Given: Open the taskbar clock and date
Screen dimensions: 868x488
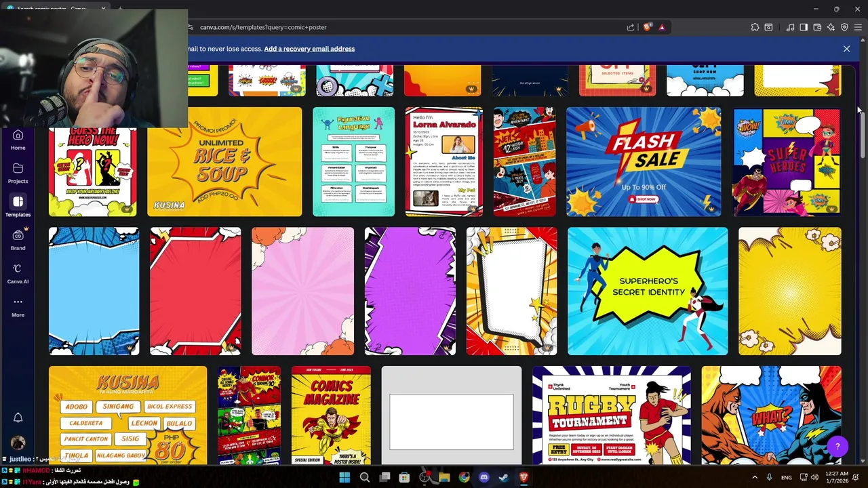Looking at the screenshot, I should click(x=837, y=477).
